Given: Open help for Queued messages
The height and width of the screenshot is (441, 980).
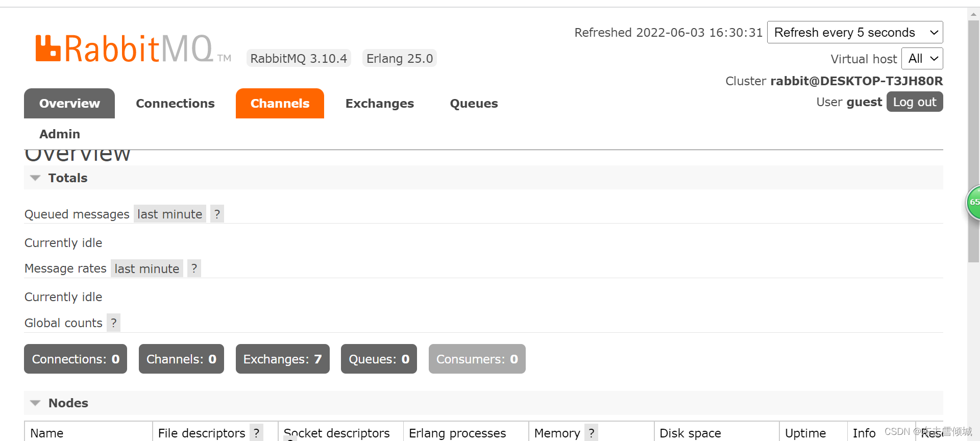Looking at the screenshot, I should (217, 214).
